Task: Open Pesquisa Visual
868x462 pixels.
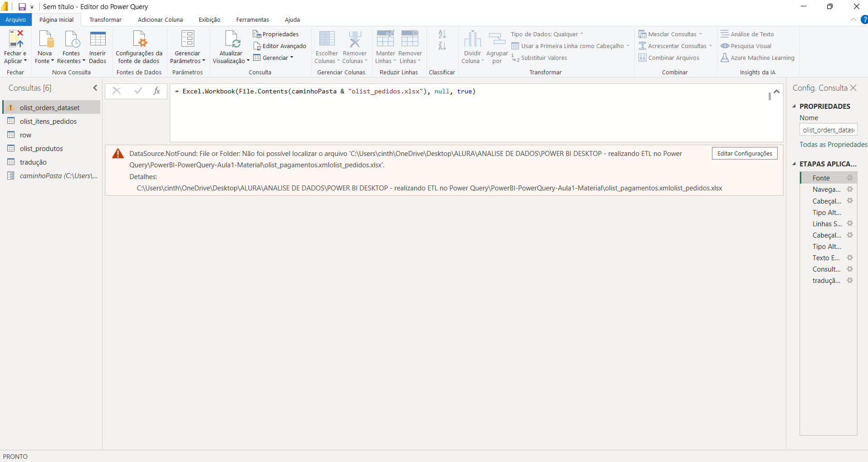Action: (x=746, y=46)
